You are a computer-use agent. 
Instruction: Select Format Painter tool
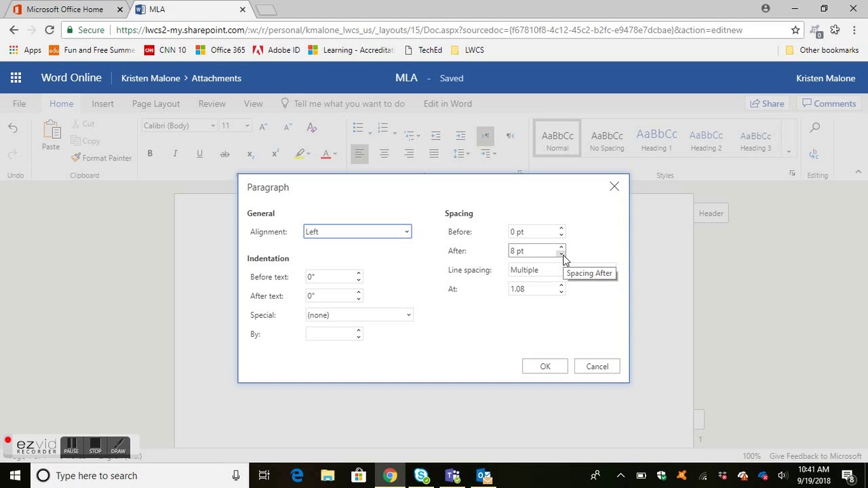pyautogui.click(x=102, y=158)
